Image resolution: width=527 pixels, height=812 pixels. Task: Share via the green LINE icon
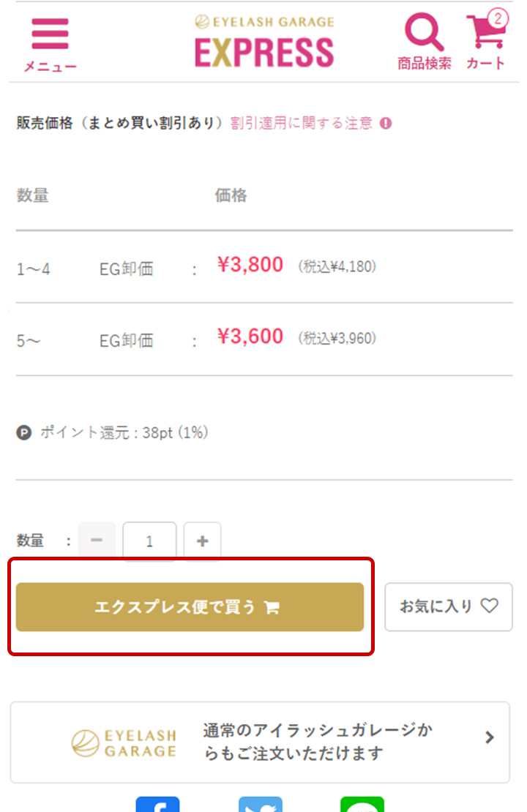(x=362, y=805)
